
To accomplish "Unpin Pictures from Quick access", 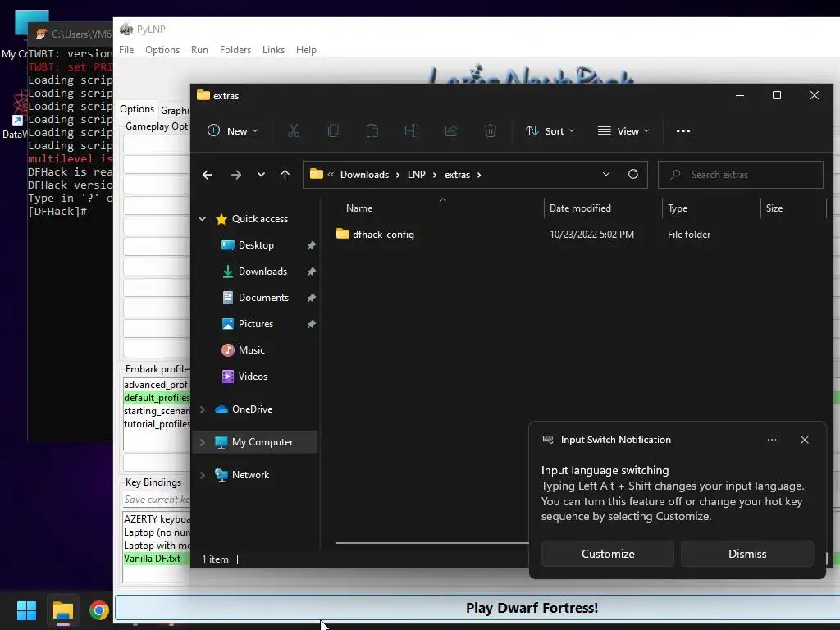I will (x=311, y=324).
